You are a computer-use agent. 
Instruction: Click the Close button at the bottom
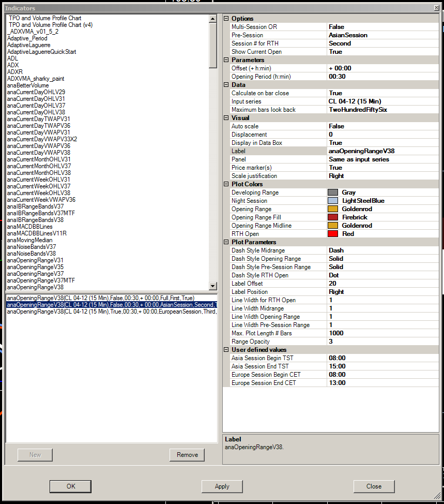[x=374, y=486]
